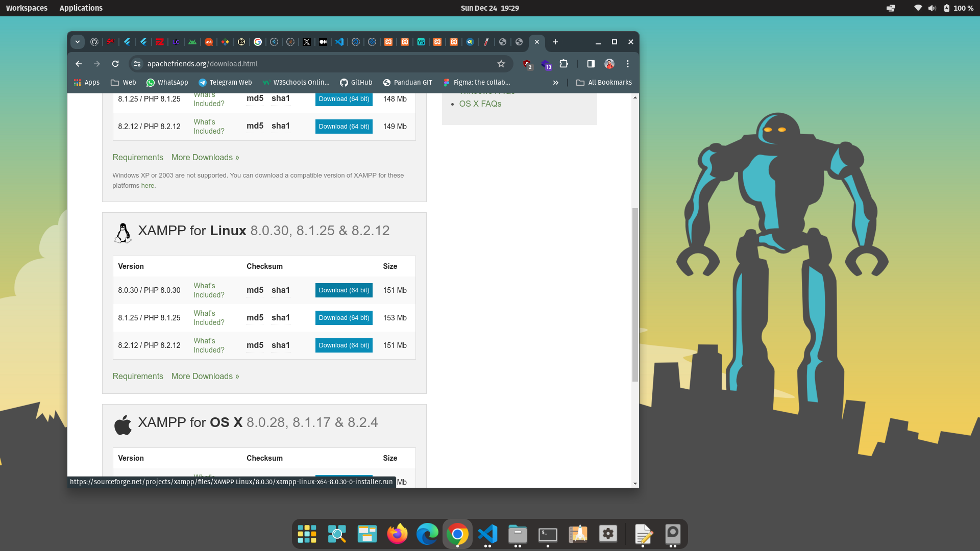Switch to the Android robot tab

[x=192, y=42]
